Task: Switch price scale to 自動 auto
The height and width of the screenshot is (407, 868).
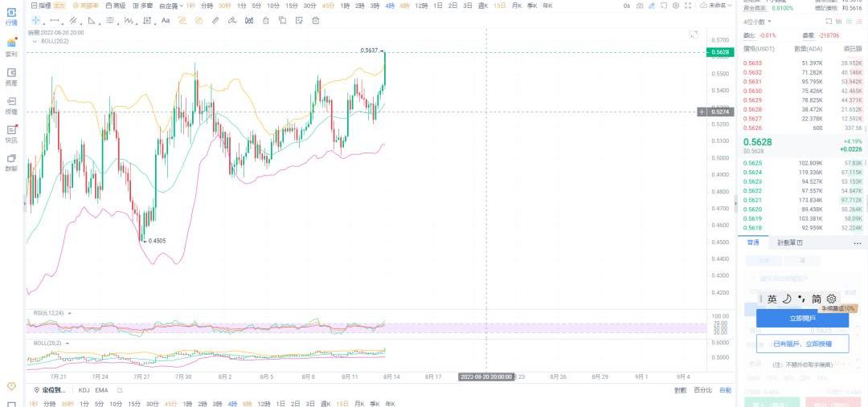Action: (x=725, y=390)
